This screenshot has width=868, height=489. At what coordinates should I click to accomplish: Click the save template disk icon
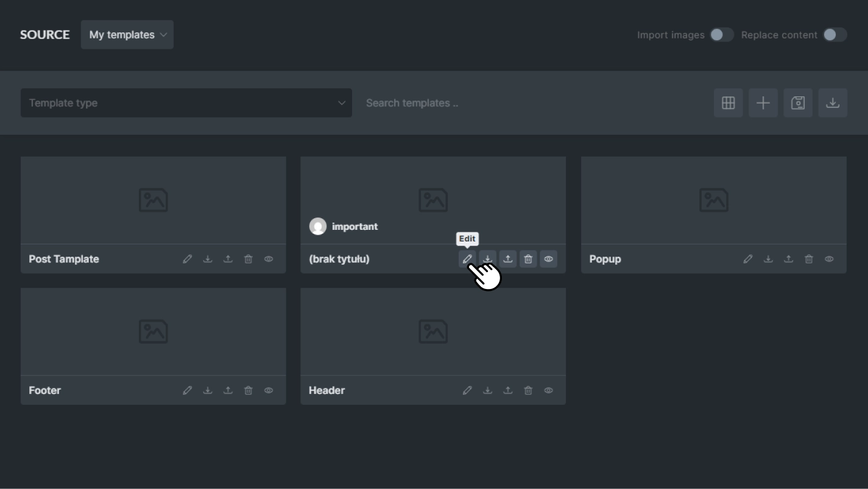(797, 103)
